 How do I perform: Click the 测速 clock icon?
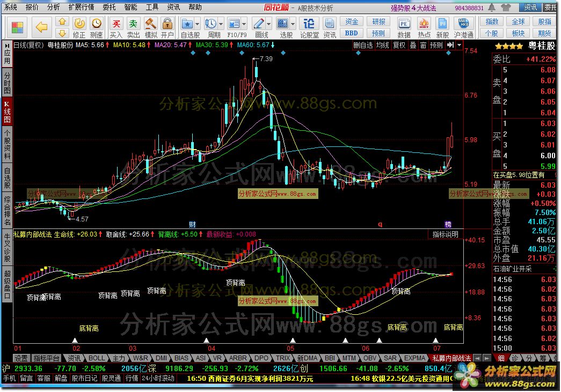click(96, 24)
